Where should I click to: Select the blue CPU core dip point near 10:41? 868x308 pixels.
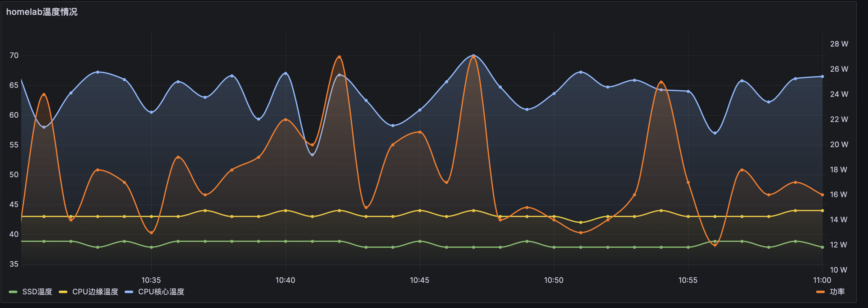point(312,155)
